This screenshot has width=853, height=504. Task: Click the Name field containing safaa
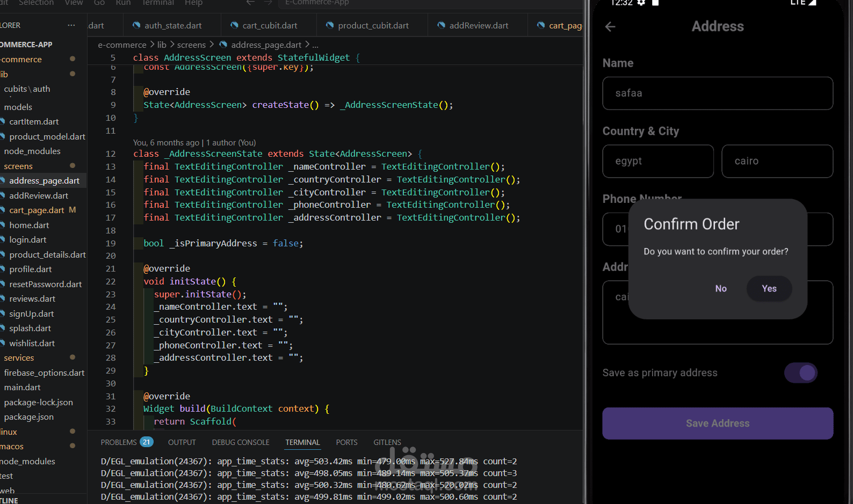718,93
